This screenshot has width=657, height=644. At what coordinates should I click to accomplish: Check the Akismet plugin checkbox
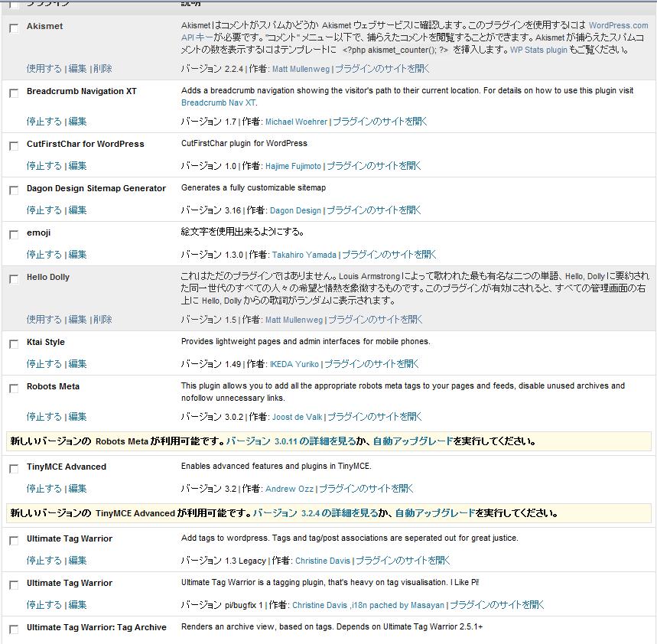pos(14,28)
